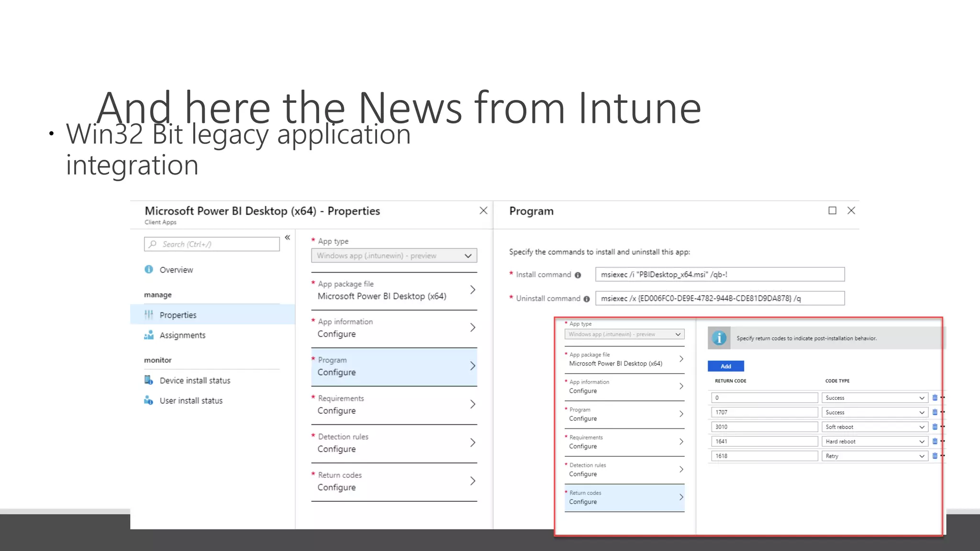Change Hard reboot code type for 1641

click(x=875, y=441)
